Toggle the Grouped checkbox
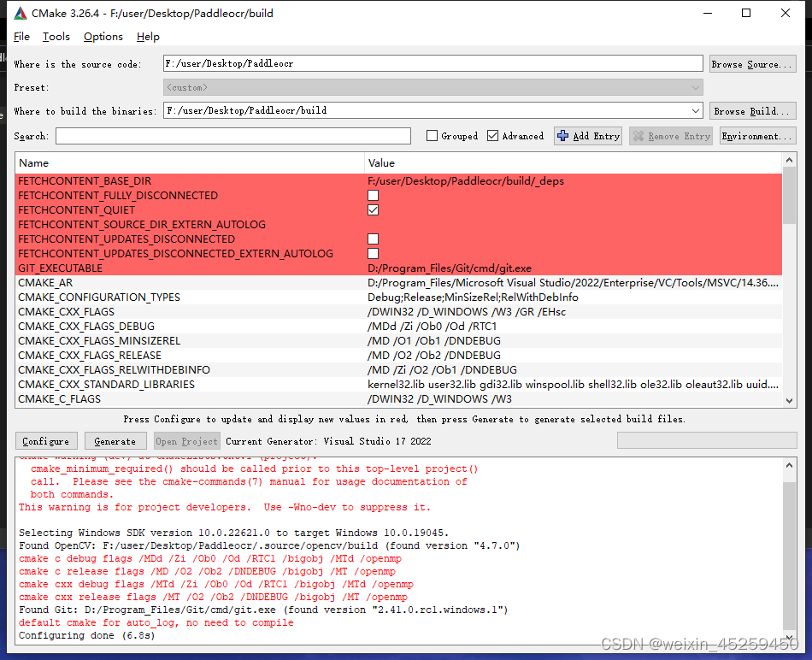Viewport: 812px width, 660px height. (x=432, y=136)
